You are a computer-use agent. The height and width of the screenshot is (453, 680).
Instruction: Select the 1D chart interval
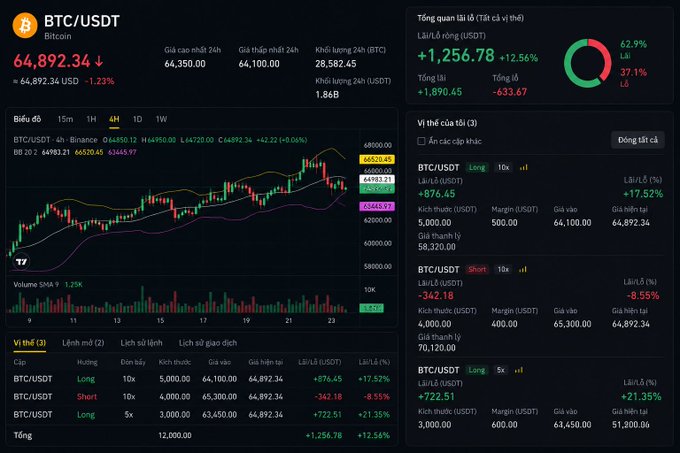tap(137, 119)
